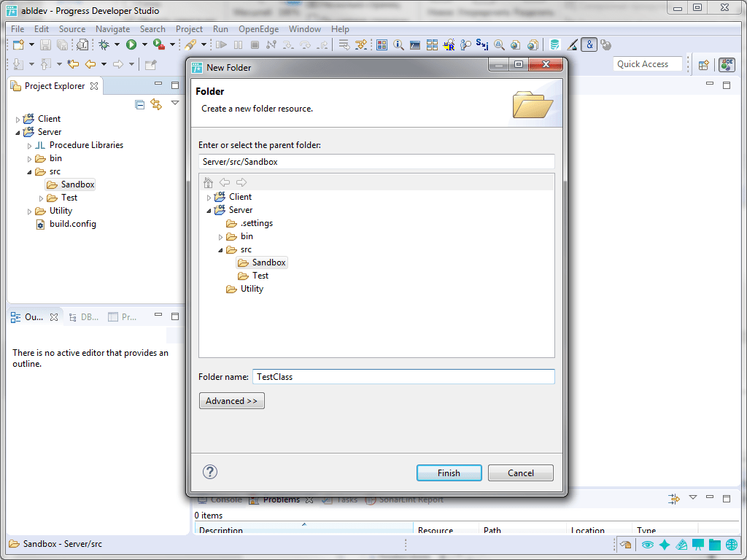
Task: Expand the Test folder in Project Explorer
Action: coord(42,198)
